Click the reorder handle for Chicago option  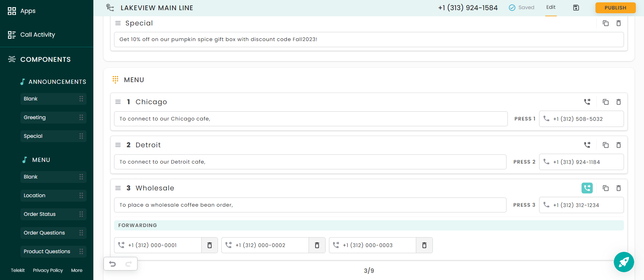[x=118, y=102]
